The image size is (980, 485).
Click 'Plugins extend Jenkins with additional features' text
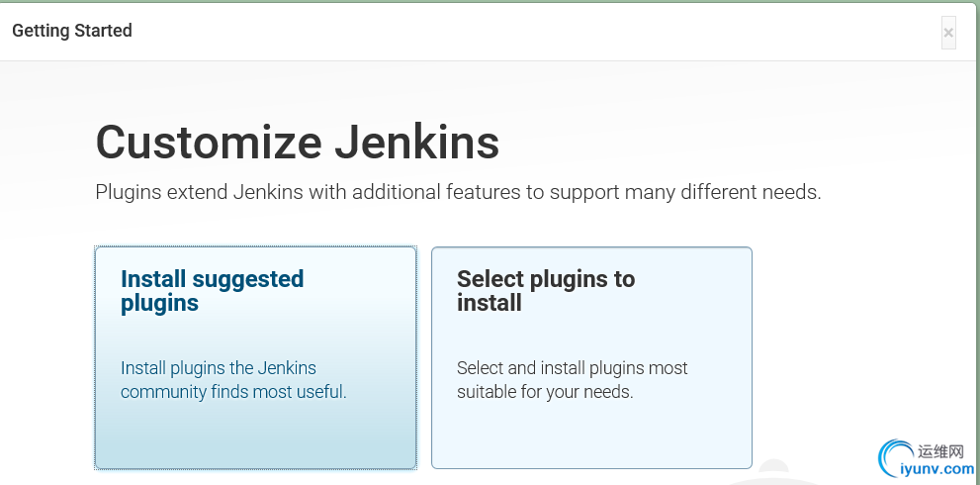[458, 192]
